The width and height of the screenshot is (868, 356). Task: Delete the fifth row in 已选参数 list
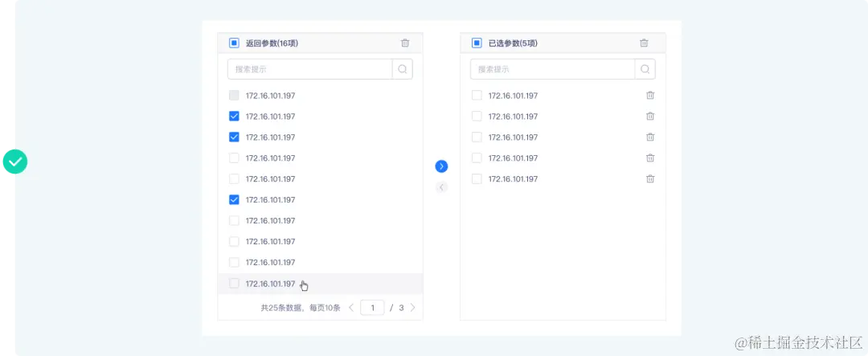coord(650,179)
